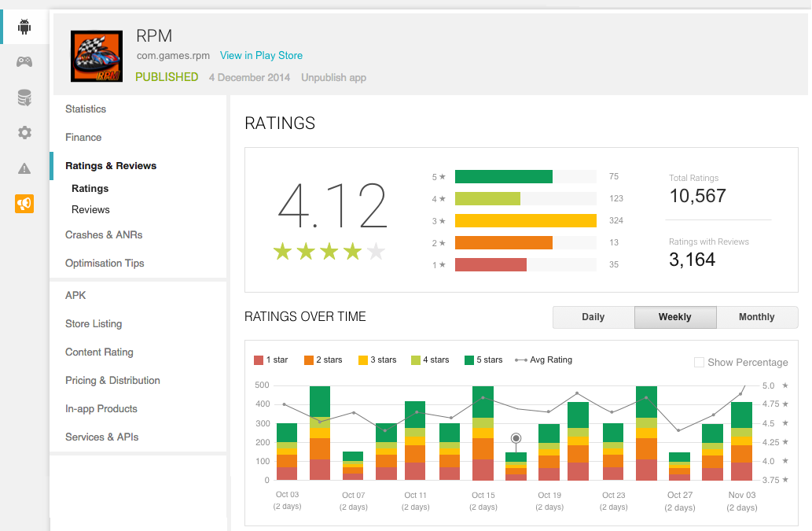
Task: Open the database download reports icon
Action: coord(24,98)
